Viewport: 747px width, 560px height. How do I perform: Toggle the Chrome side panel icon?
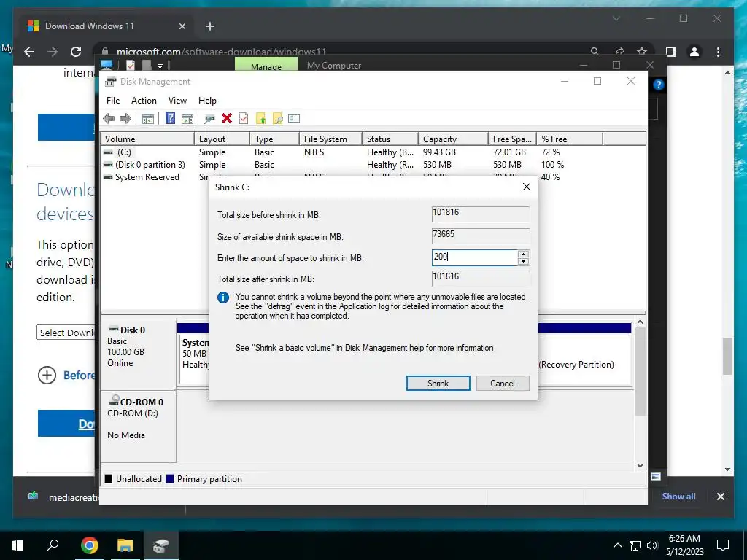point(671,52)
